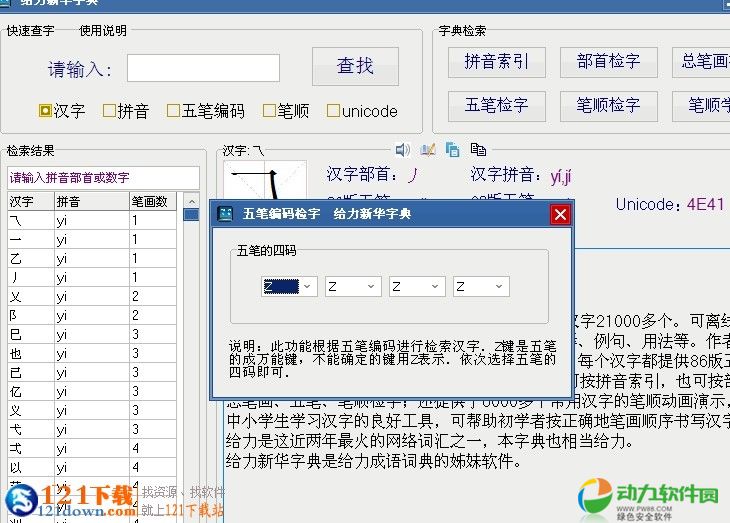
Task: Play pronunciation with the speaker icon
Action: click(x=402, y=150)
